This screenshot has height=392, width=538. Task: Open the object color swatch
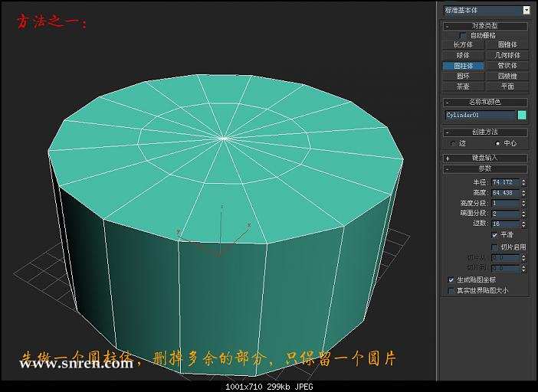(x=522, y=115)
